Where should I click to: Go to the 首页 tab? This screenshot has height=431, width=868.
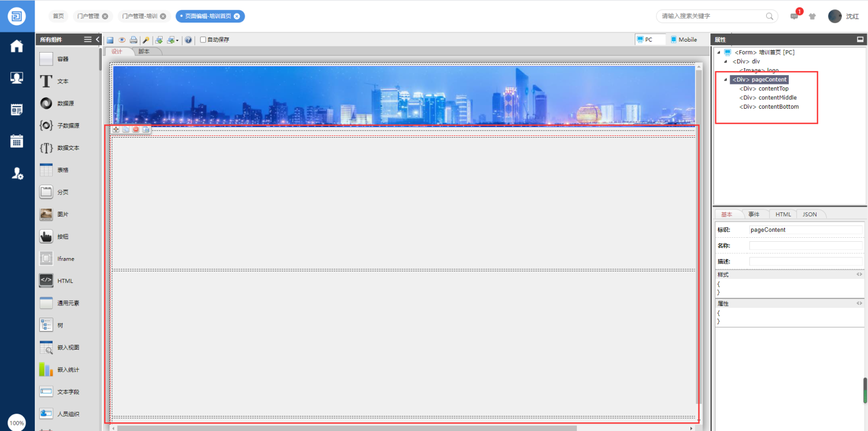58,16
